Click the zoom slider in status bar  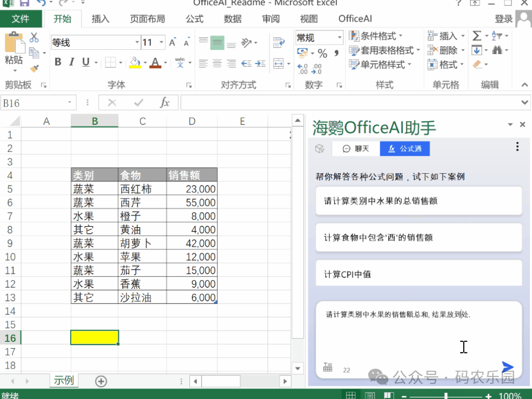click(x=446, y=396)
